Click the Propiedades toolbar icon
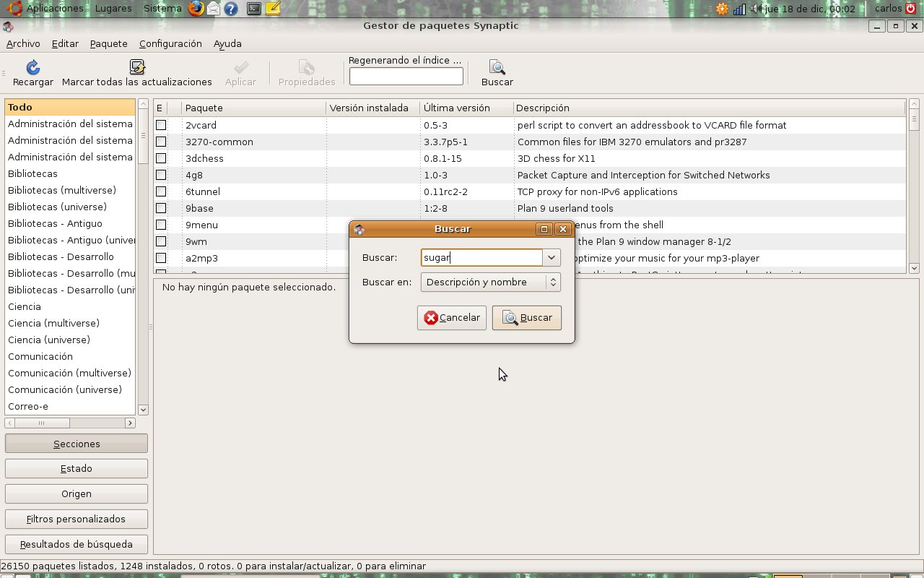Image resolution: width=924 pixels, height=578 pixels. click(x=307, y=67)
